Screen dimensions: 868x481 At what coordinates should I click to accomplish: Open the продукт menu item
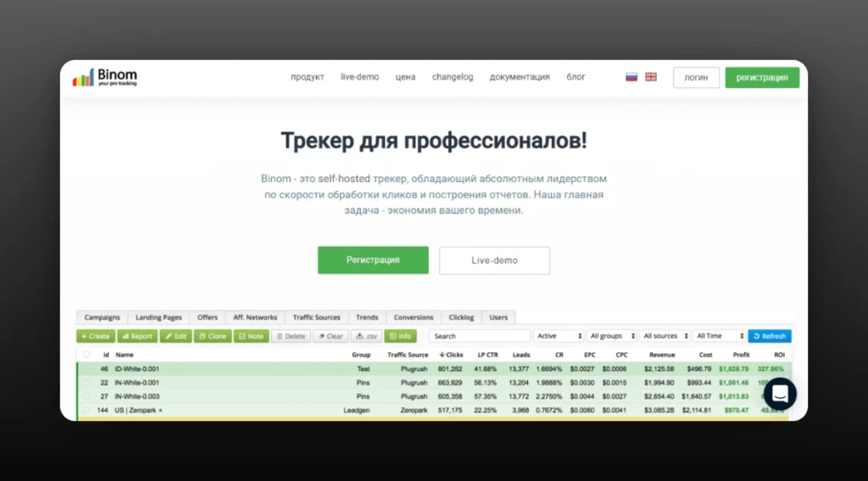pos(307,77)
